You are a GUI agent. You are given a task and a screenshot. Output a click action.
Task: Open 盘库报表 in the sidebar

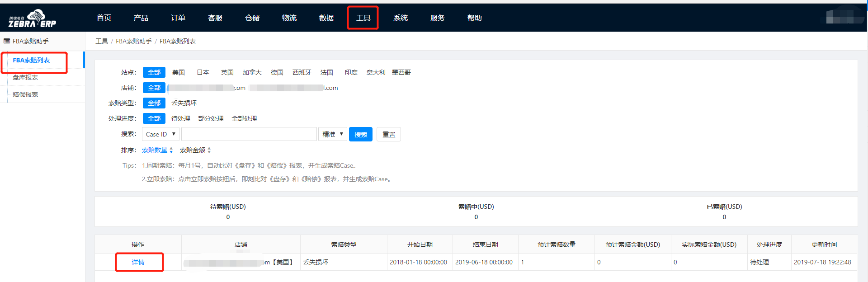(x=25, y=77)
